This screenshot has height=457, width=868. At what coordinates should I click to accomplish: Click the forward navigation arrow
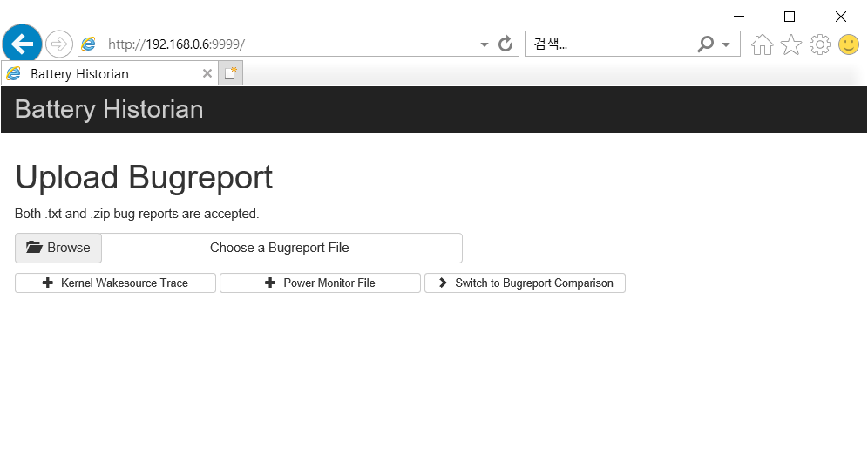click(59, 44)
